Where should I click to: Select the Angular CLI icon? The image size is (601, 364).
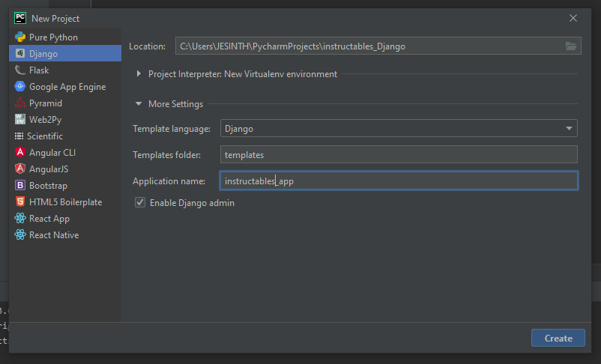click(20, 153)
